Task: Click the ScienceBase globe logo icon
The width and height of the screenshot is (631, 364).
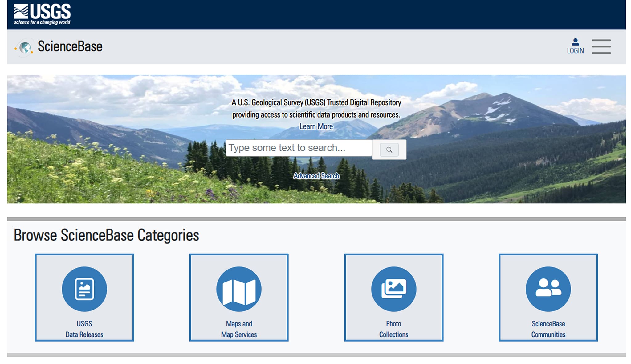Action: click(25, 47)
